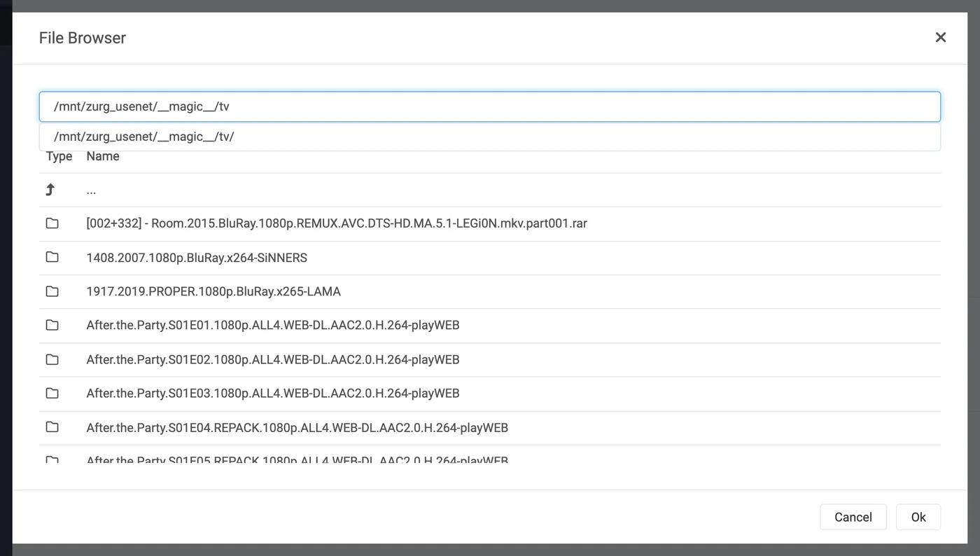Click folder icon for After.the.Party.S01E04.REPACK row
The height and width of the screenshot is (556, 980).
point(52,427)
